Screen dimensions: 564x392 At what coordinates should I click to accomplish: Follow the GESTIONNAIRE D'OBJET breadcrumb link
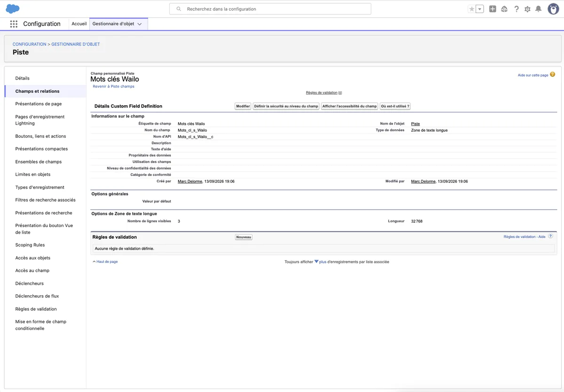[76, 44]
